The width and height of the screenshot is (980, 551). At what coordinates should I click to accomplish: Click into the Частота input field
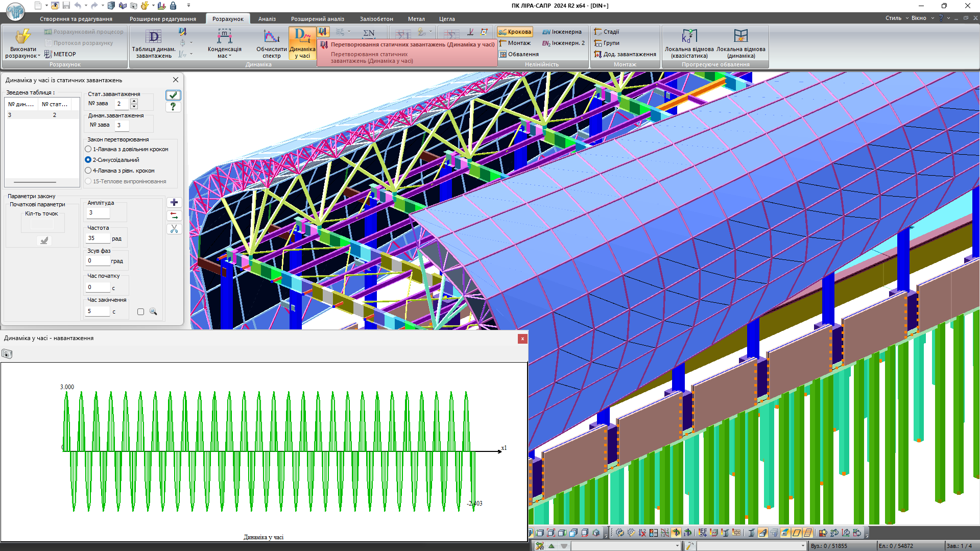click(x=98, y=238)
